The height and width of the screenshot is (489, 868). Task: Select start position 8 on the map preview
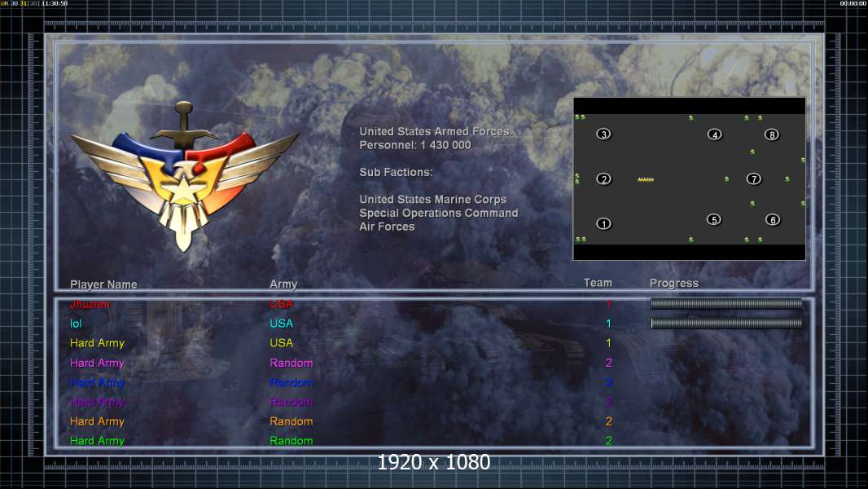(x=772, y=134)
